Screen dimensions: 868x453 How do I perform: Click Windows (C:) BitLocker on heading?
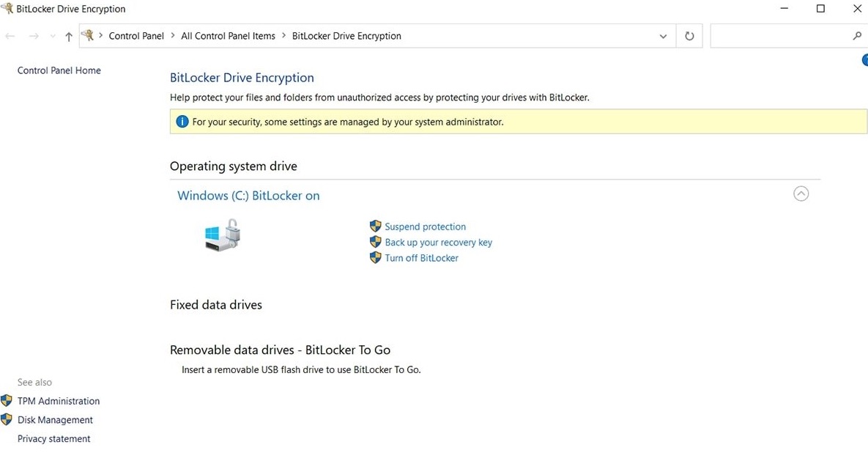coord(248,196)
